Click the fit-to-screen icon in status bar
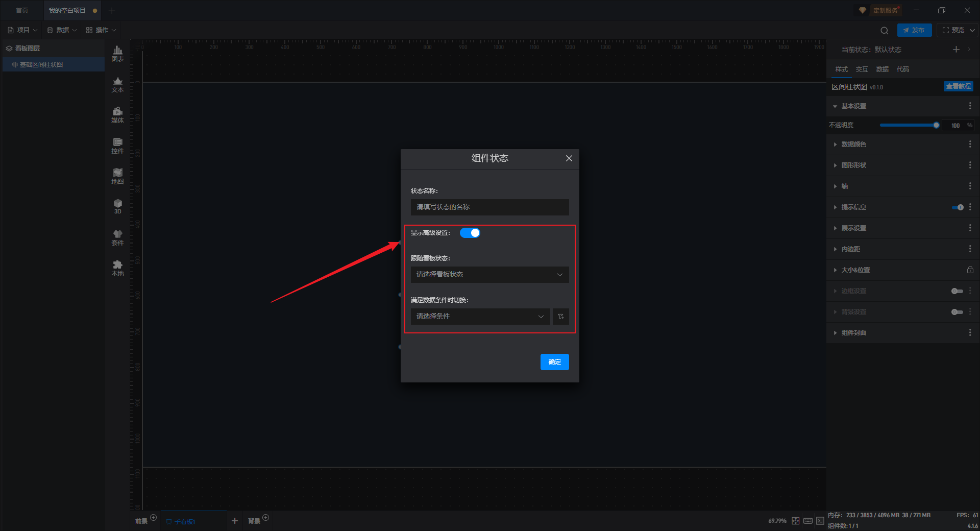 [796, 521]
